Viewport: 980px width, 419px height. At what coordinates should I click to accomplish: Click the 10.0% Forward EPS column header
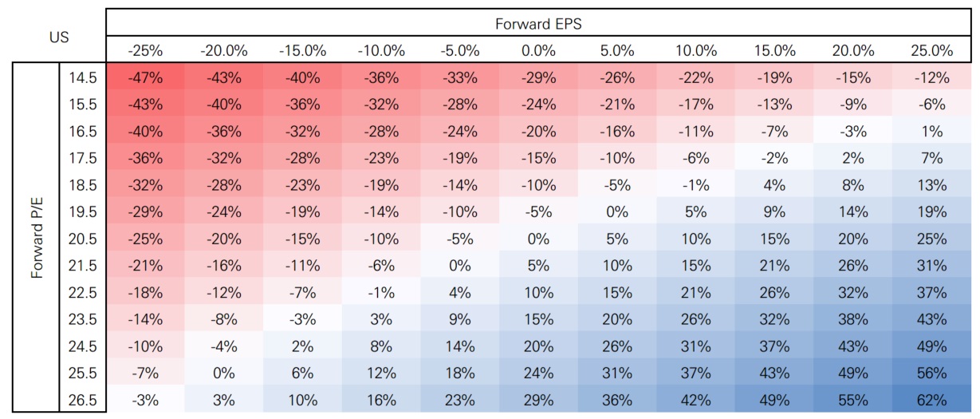[x=696, y=50]
